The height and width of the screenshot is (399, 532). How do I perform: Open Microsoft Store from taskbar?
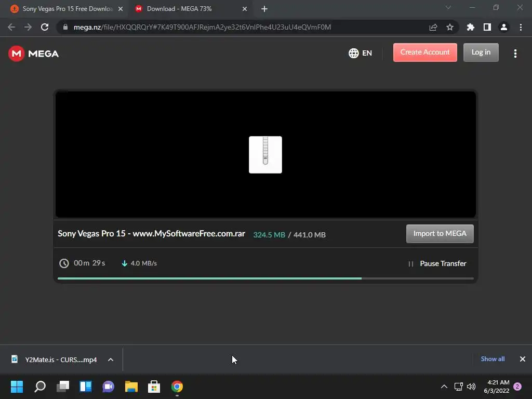click(154, 387)
